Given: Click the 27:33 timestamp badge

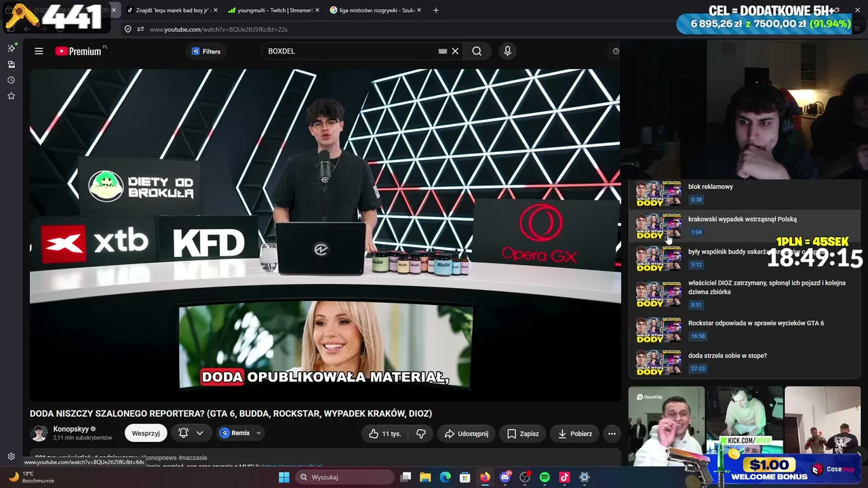Looking at the screenshot, I should click(x=697, y=369).
